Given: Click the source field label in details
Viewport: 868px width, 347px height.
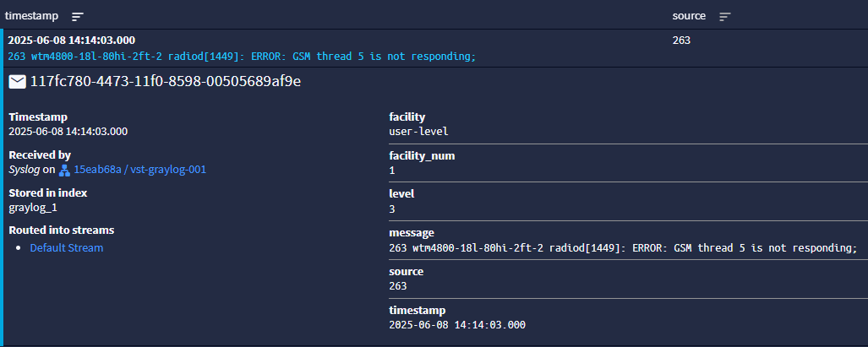Looking at the screenshot, I should (406, 271).
